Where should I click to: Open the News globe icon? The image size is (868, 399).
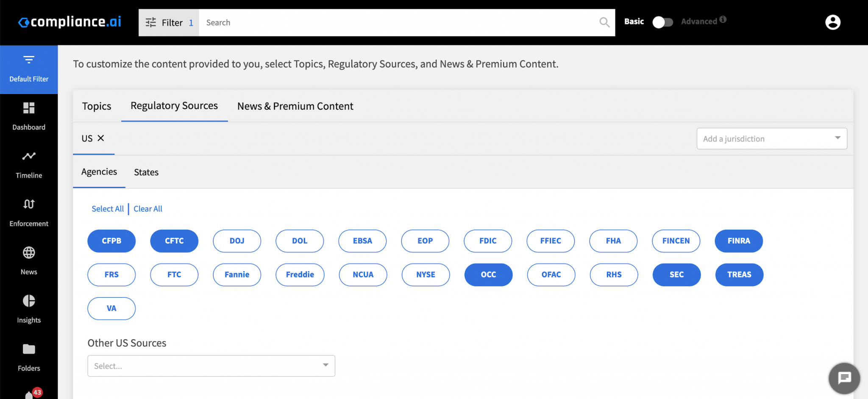[x=29, y=253]
